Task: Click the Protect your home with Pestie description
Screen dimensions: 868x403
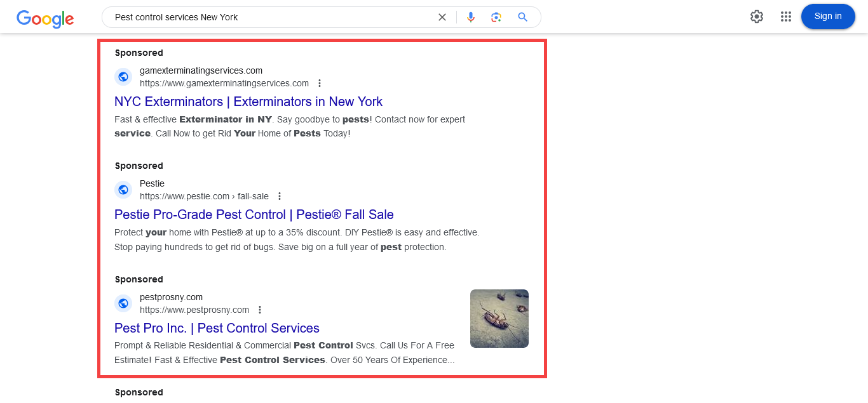Action: coord(297,240)
